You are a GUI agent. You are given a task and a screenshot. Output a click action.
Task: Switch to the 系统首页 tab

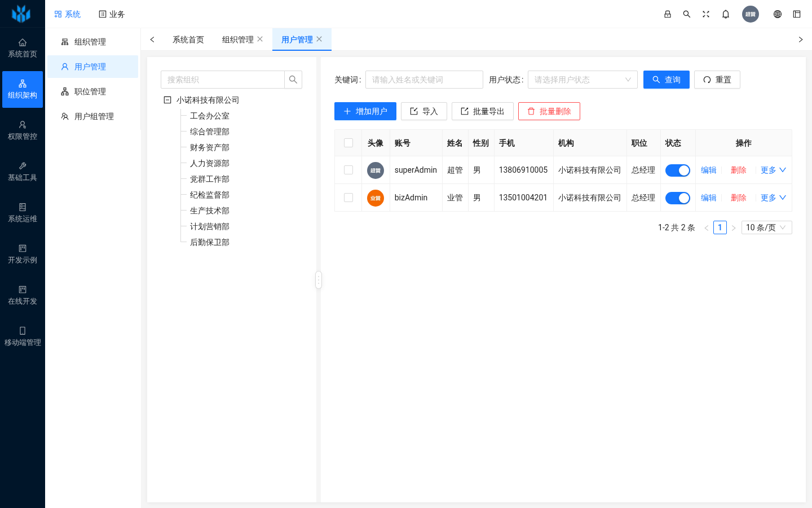188,40
